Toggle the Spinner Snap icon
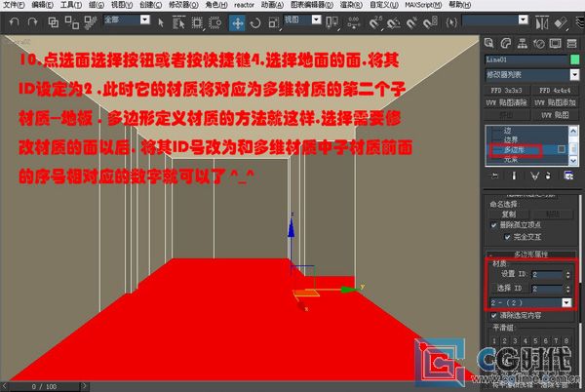 [430, 23]
